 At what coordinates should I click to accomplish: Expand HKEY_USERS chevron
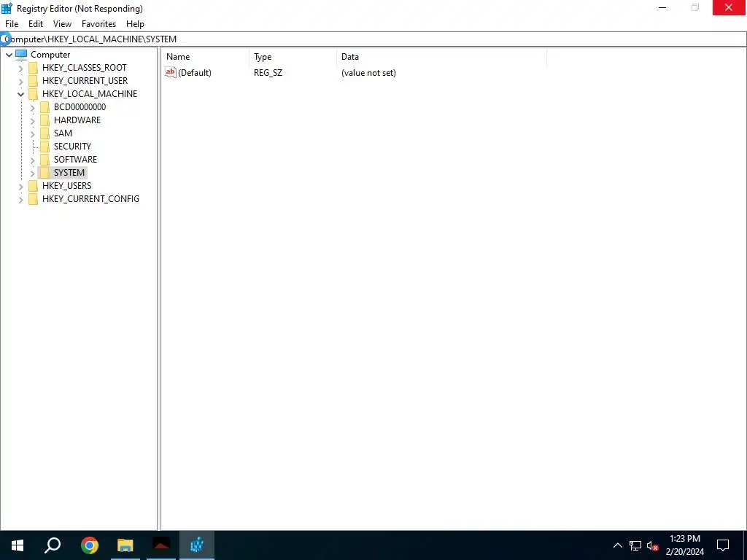click(x=20, y=186)
